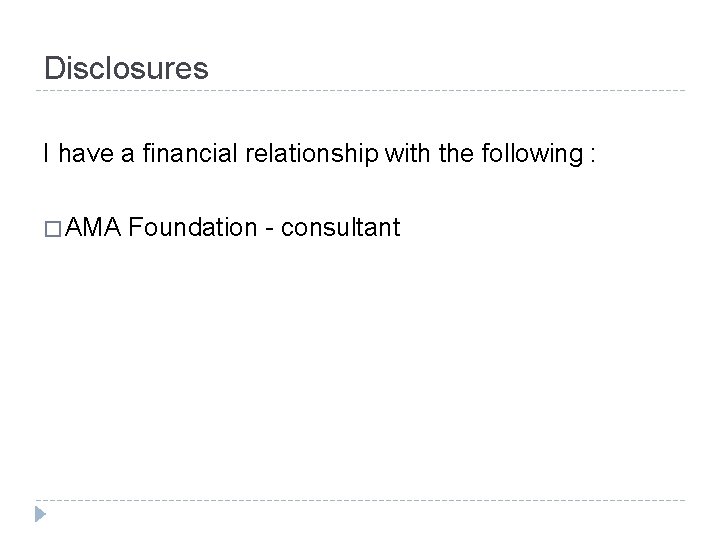Click the word "have" in the sentence
This screenshot has width=720, height=540.
[x=81, y=155]
